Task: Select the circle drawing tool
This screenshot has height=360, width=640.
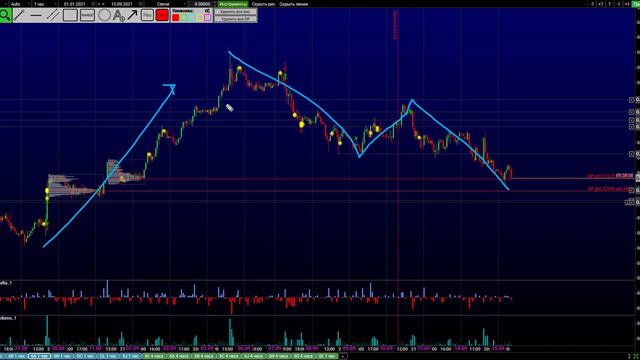Action: 104,15
